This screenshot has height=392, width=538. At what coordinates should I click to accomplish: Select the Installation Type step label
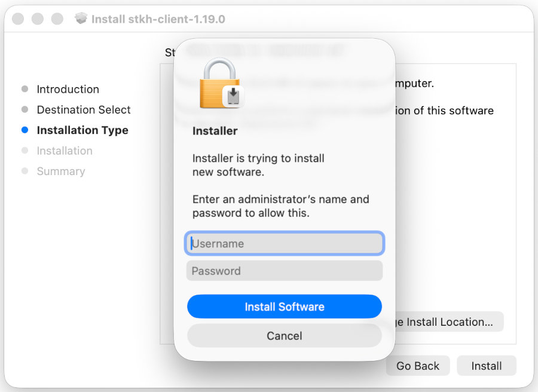[82, 130]
